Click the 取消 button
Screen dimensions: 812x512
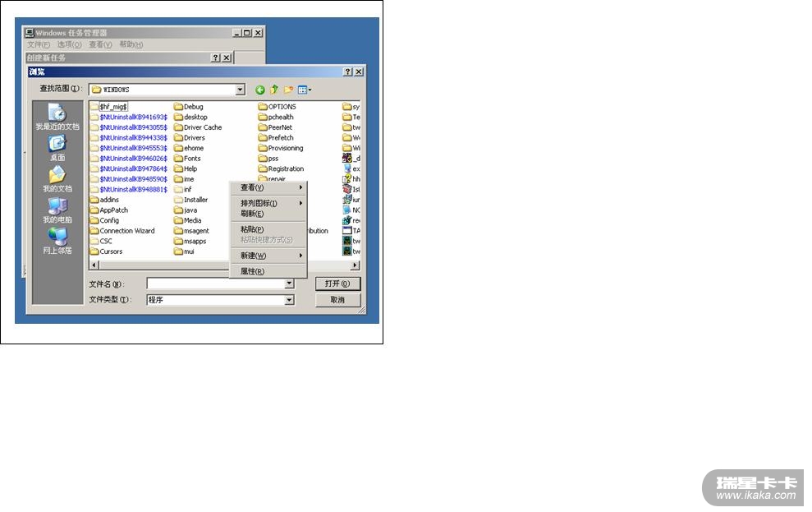(337, 299)
